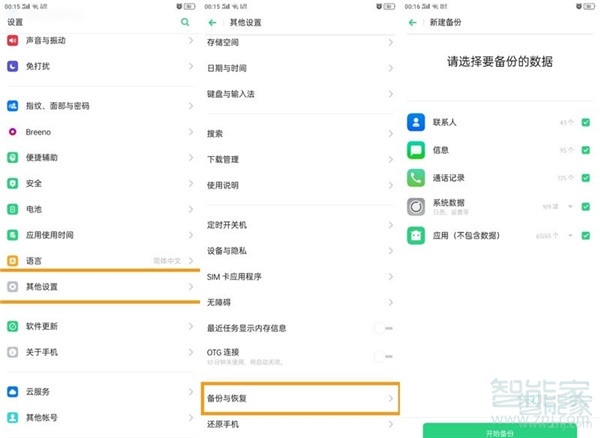Open 声音与振动 sound icon
The image size is (600, 438).
tap(13, 41)
